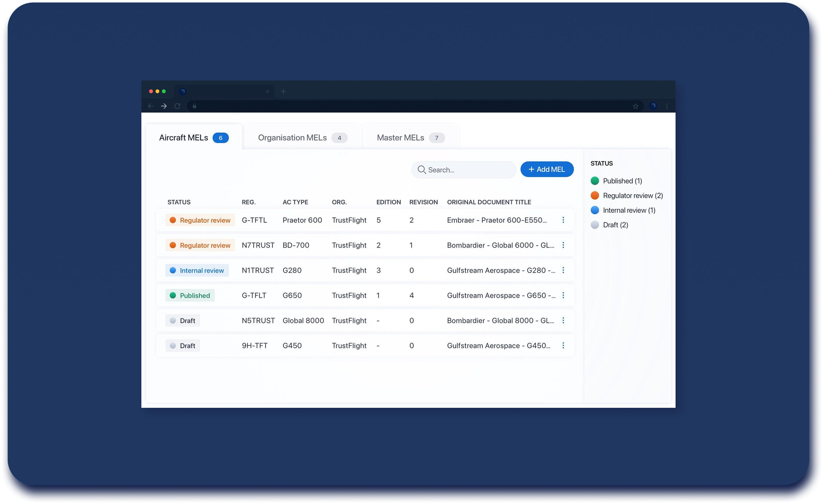
Task: Click Regulator review badge on N7TRUST row
Action: coord(200,245)
